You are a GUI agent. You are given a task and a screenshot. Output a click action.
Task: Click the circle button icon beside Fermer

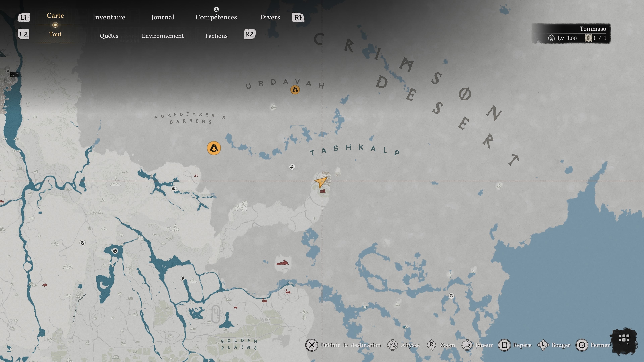(x=582, y=345)
